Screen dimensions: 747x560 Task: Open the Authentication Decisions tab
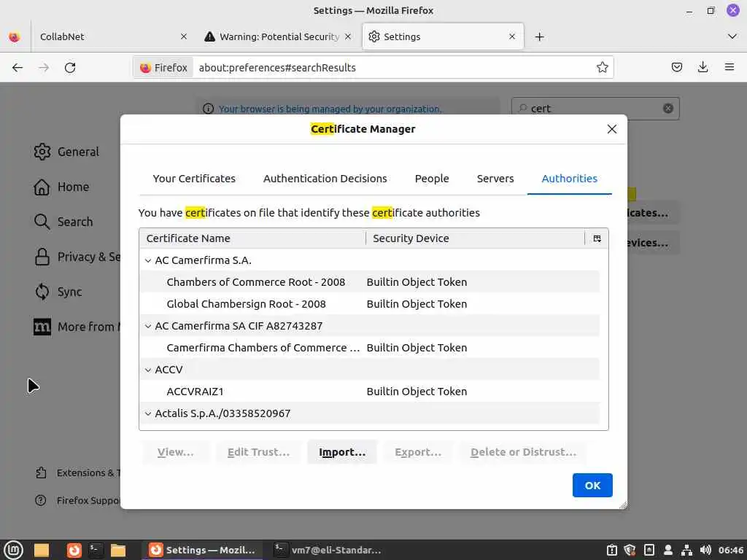pos(325,179)
